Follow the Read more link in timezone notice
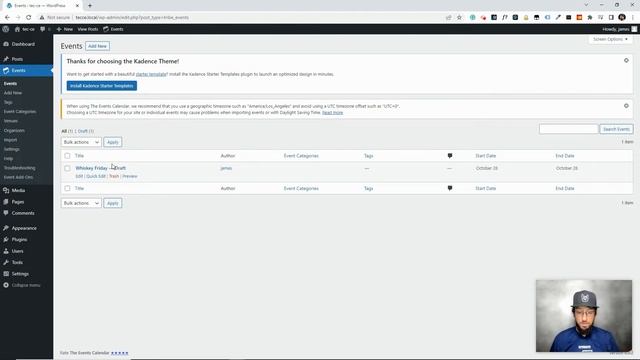The width and height of the screenshot is (640, 360). click(332, 113)
